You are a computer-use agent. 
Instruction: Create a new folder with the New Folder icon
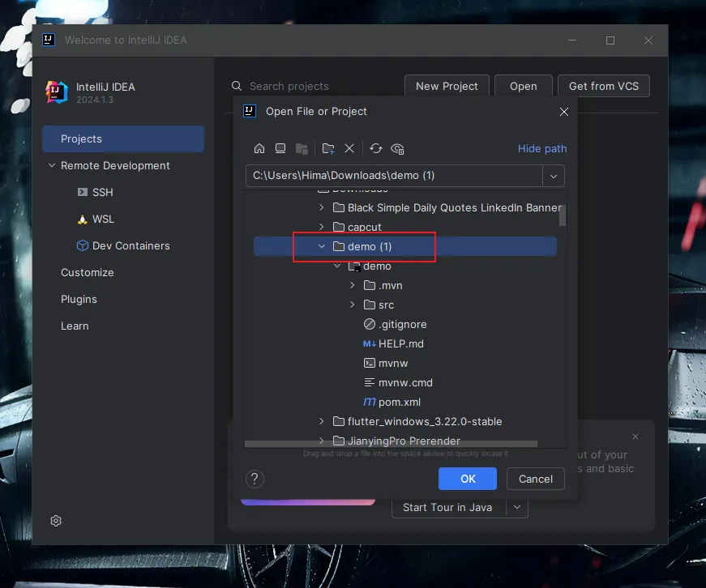[327, 148]
